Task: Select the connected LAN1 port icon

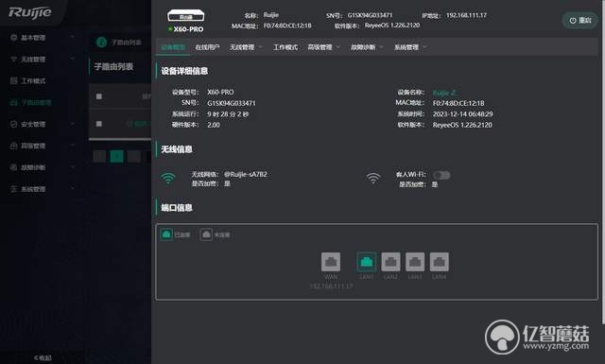Action: pos(366,262)
